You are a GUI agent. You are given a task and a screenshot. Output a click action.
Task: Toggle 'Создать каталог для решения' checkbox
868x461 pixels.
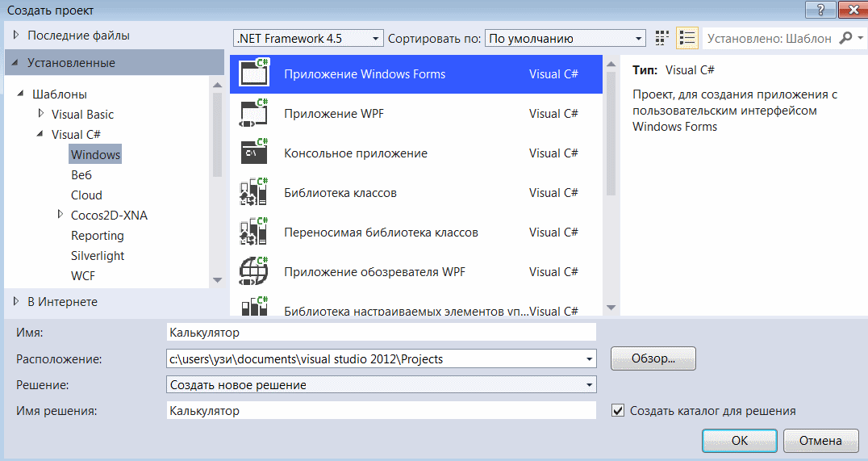pos(618,411)
